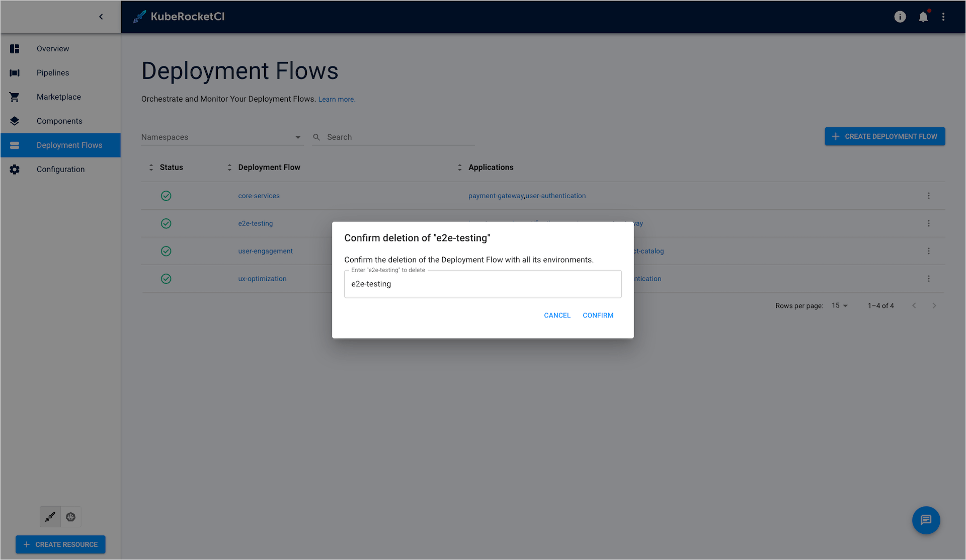Click the next page arrow in pagination
This screenshot has width=966, height=560.
coord(934,305)
